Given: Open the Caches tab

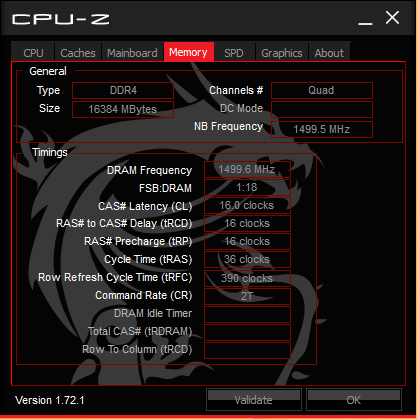Looking at the screenshot, I should [x=78, y=53].
